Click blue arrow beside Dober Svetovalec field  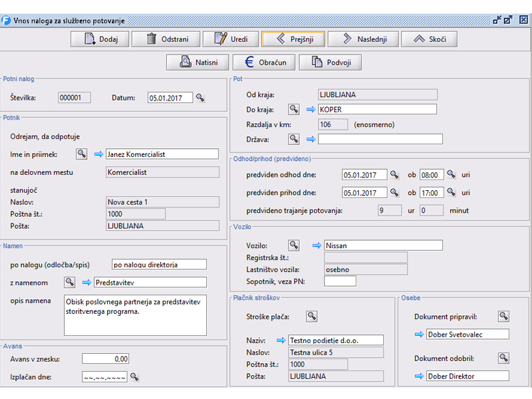[420, 334]
